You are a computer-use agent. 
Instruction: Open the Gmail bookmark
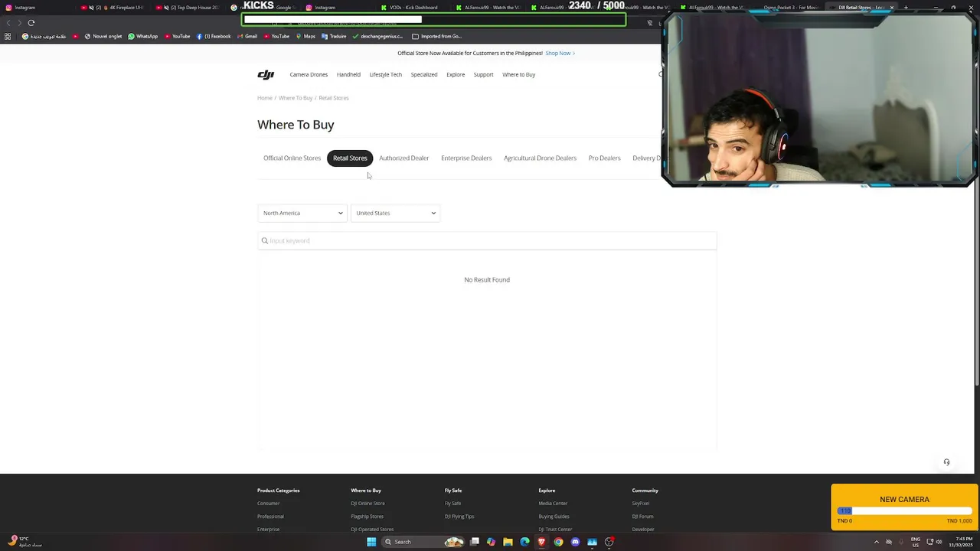247,36
